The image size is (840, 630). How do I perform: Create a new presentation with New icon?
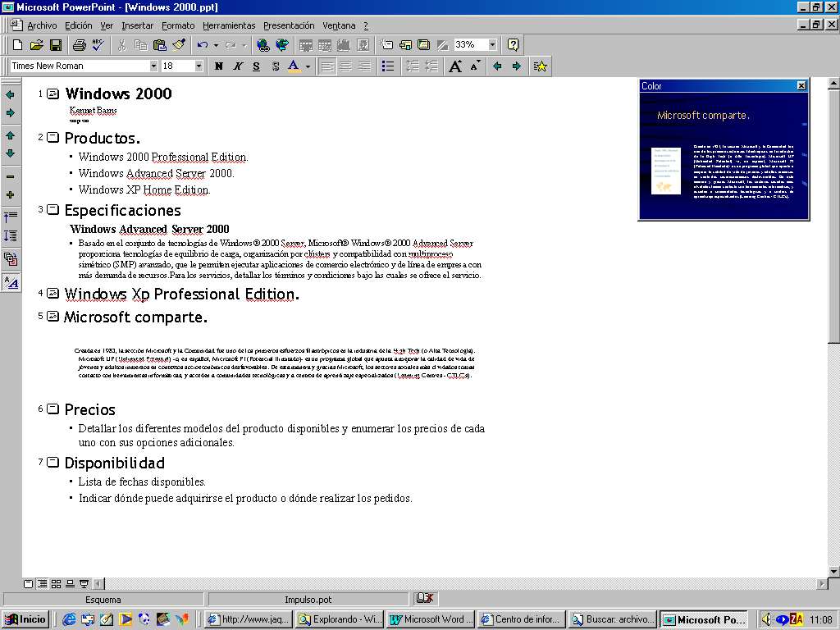click(17, 45)
